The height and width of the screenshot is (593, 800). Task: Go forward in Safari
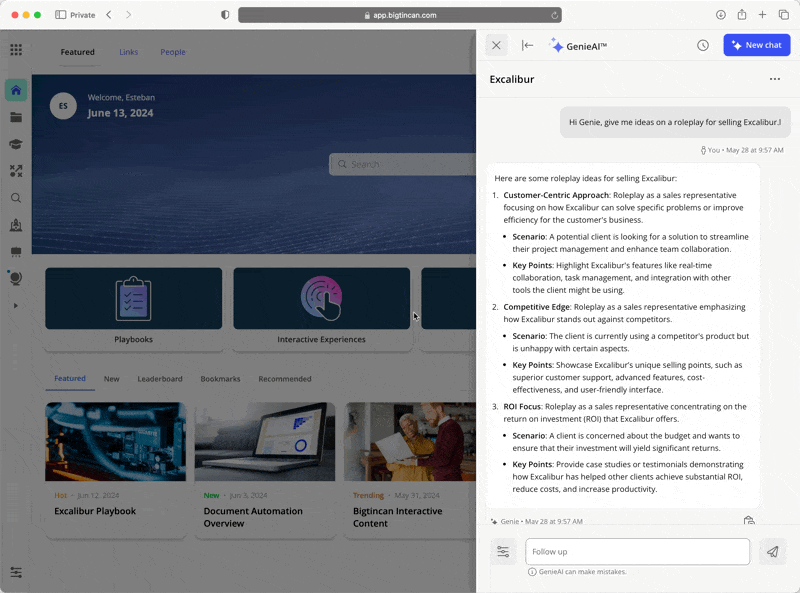(129, 15)
